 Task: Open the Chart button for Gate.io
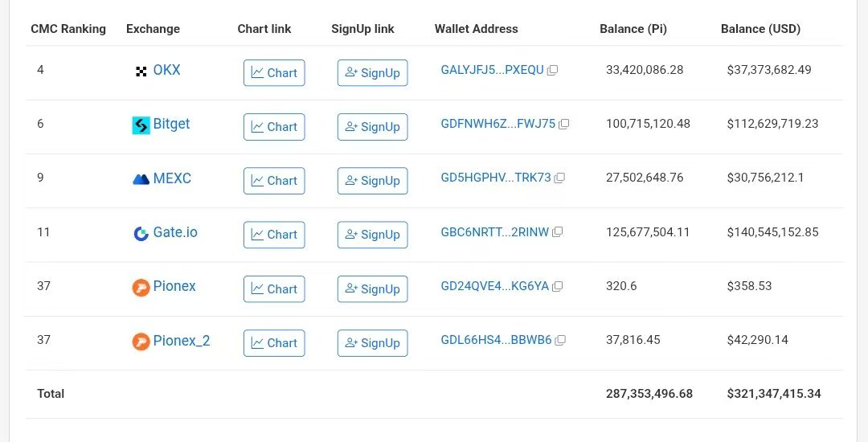(274, 235)
